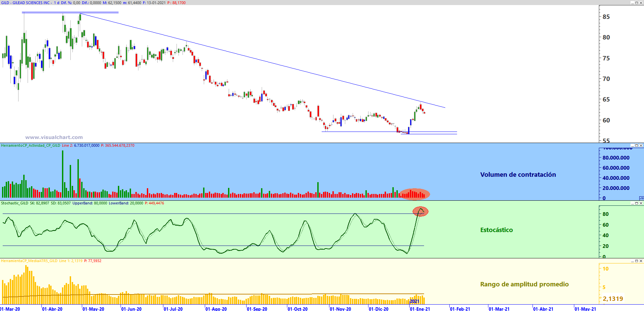Close the MediaATR5 indicator panel
This screenshot has height=311, width=644.
click(641, 261)
